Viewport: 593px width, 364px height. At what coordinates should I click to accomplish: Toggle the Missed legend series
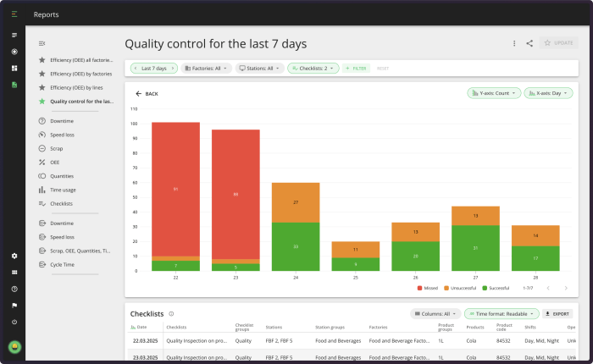428,288
